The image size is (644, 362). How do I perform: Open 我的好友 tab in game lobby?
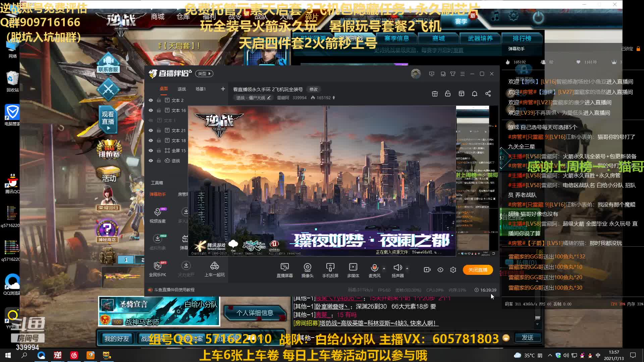pyautogui.click(x=116, y=339)
